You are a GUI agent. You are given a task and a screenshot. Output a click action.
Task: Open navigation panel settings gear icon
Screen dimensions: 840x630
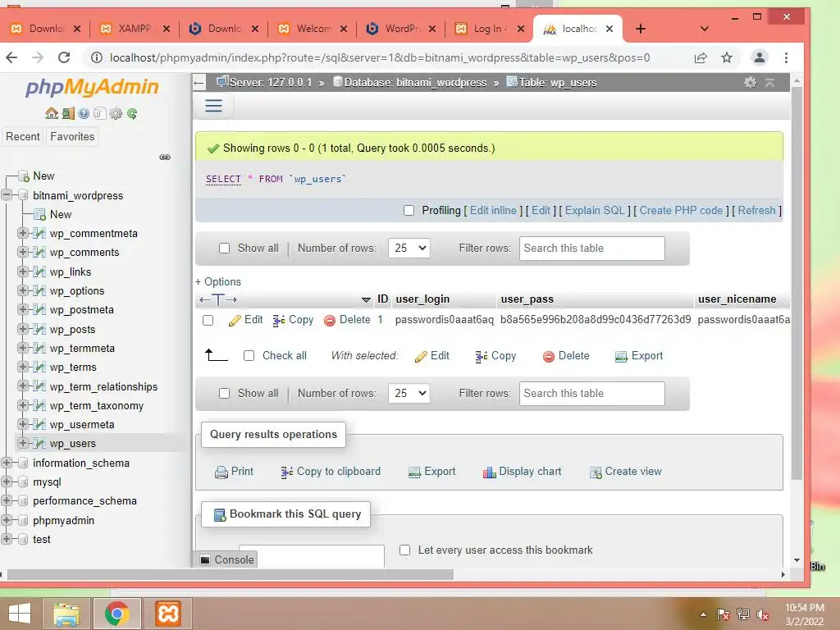point(116,113)
